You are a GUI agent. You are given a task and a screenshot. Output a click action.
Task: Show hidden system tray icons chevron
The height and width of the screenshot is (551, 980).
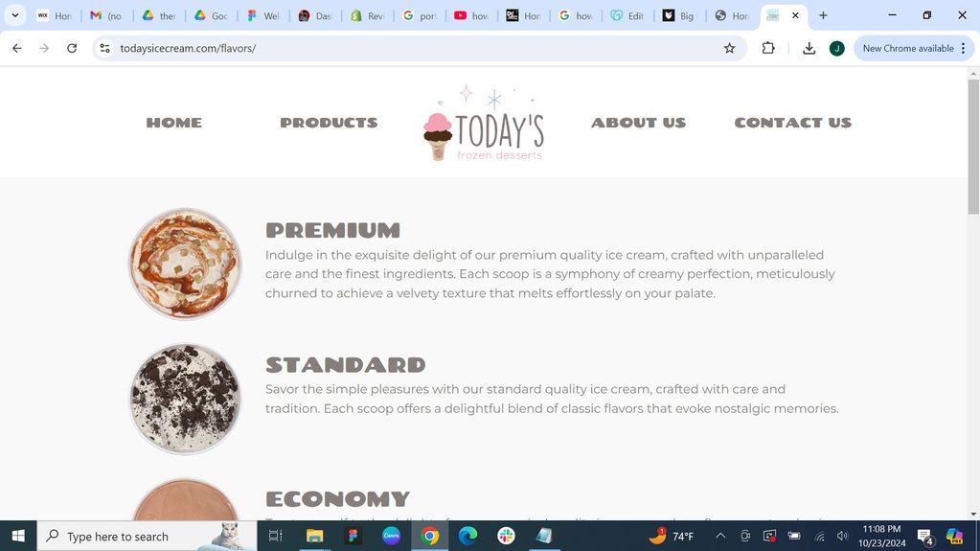tap(720, 536)
